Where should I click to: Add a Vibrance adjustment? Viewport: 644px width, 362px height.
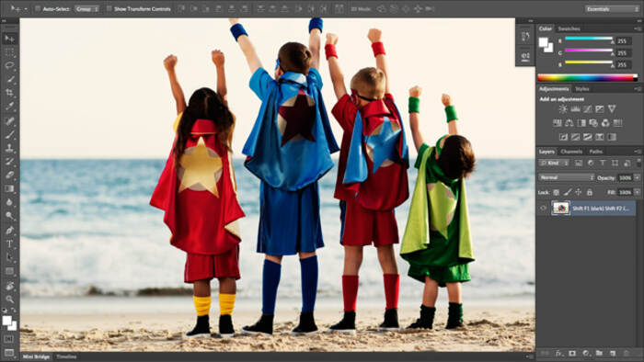(x=612, y=109)
